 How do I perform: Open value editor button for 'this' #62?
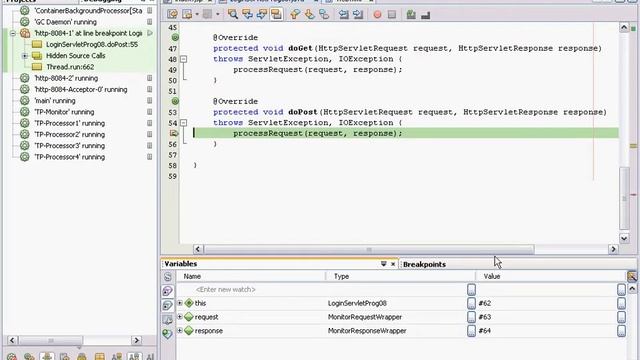coord(622,303)
